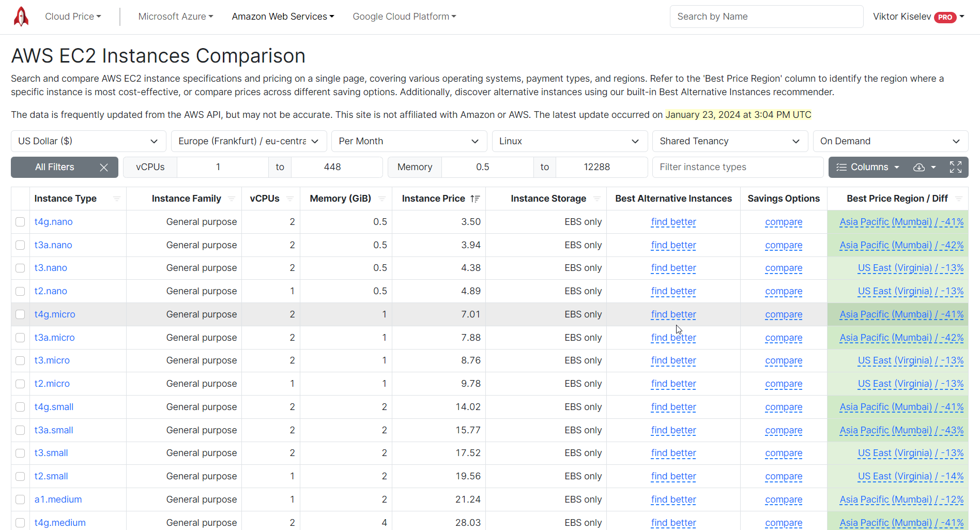980x530 pixels.
Task: Expand the Europe (Frankfurt) region dropdown
Action: pyautogui.click(x=249, y=141)
